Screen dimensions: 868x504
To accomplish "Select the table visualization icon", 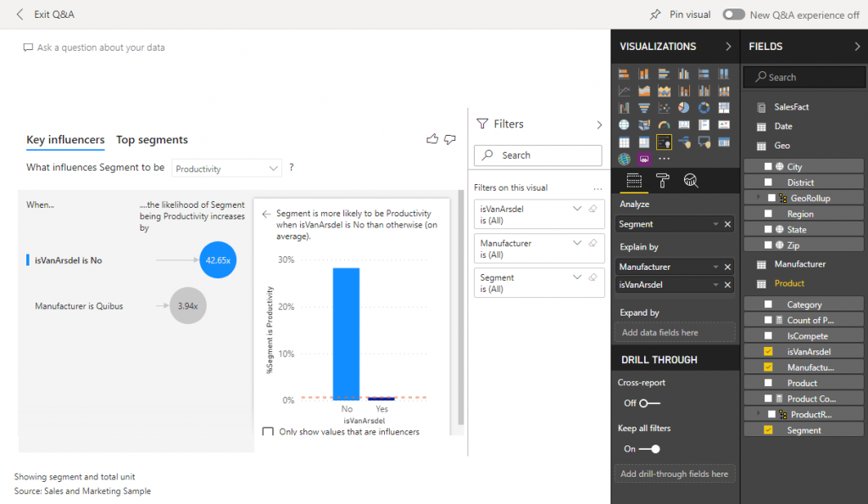I will (x=625, y=143).
